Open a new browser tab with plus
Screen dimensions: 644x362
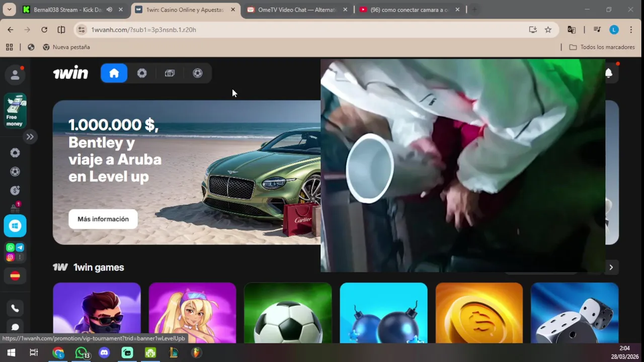[x=474, y=10]
